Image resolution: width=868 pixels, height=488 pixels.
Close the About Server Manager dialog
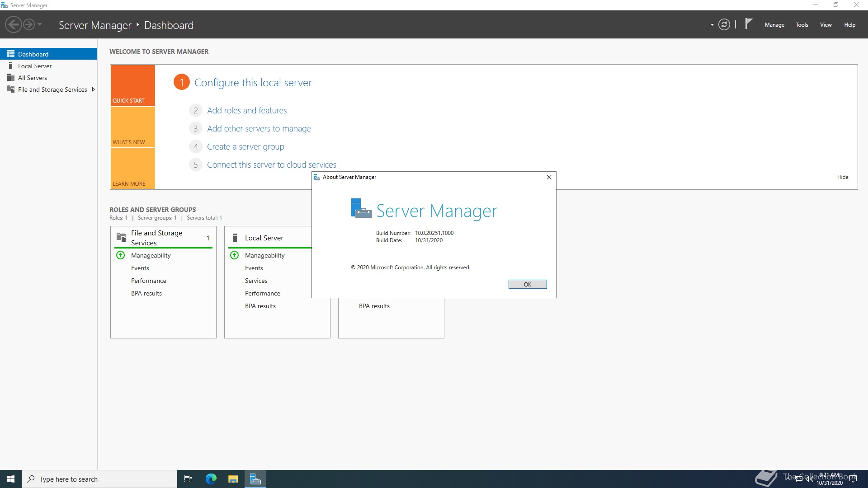(x=549, y=177)
